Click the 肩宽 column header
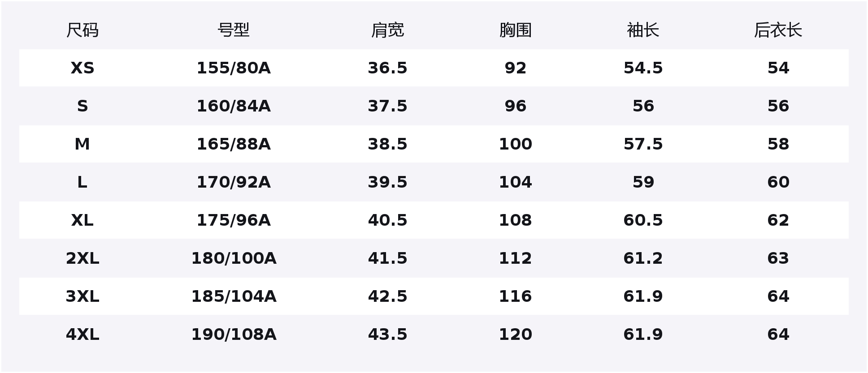Viewport: 868px width, 373px height. tap(387, 30)
